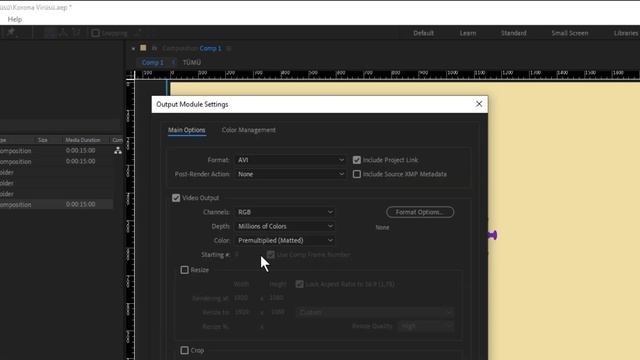Switch to the Standard workspace
This screenshot has height=360, width=640.
[x=513, y=33]
